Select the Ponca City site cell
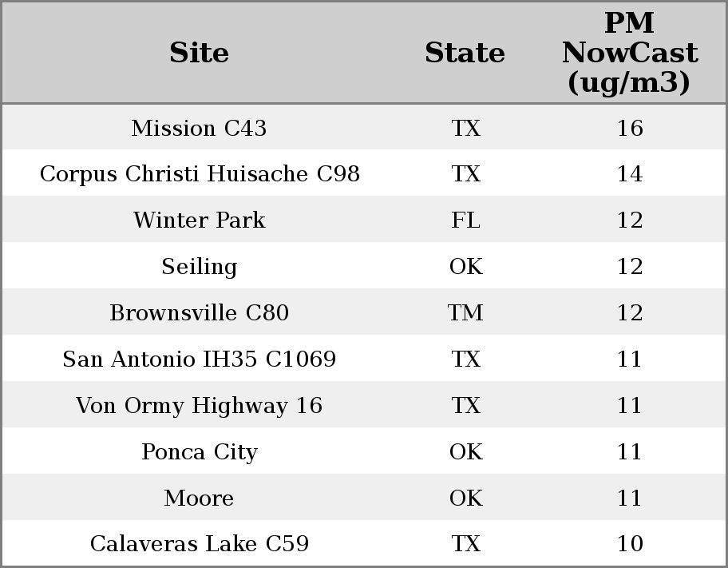This screenshot has height=568, width=728. (x=199, y=452)
